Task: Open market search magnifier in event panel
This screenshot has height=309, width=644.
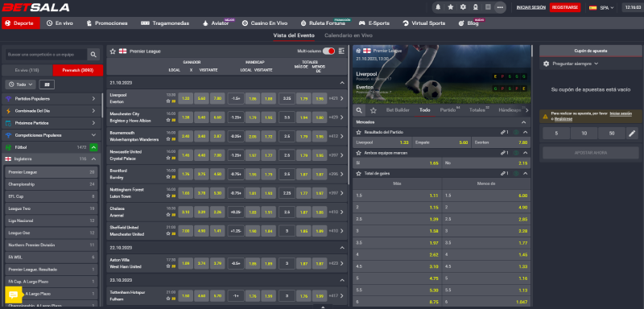Action: [x=359, y=110]
